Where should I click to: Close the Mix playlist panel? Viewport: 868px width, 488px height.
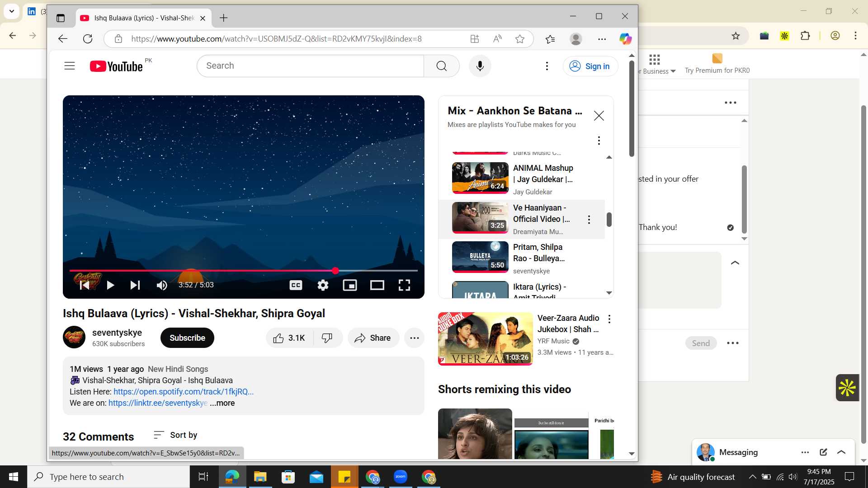tap(599, 116)
